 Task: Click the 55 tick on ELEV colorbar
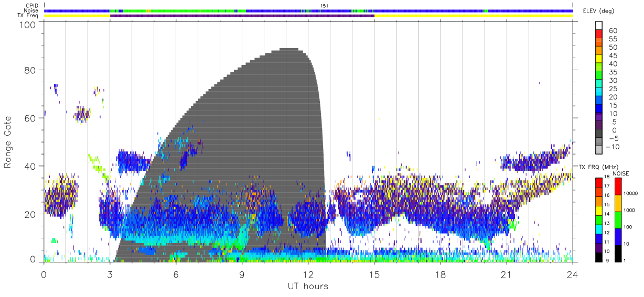click(613, 39)
